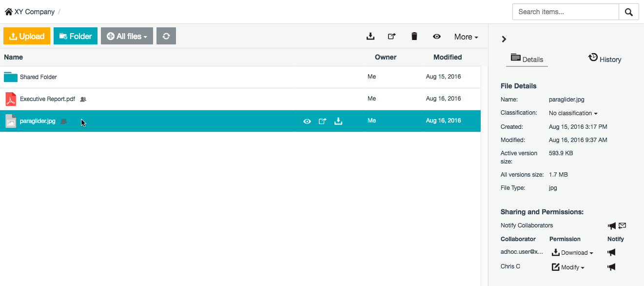Preview paraglider.jpg using row eye icon

coord(307,122)
